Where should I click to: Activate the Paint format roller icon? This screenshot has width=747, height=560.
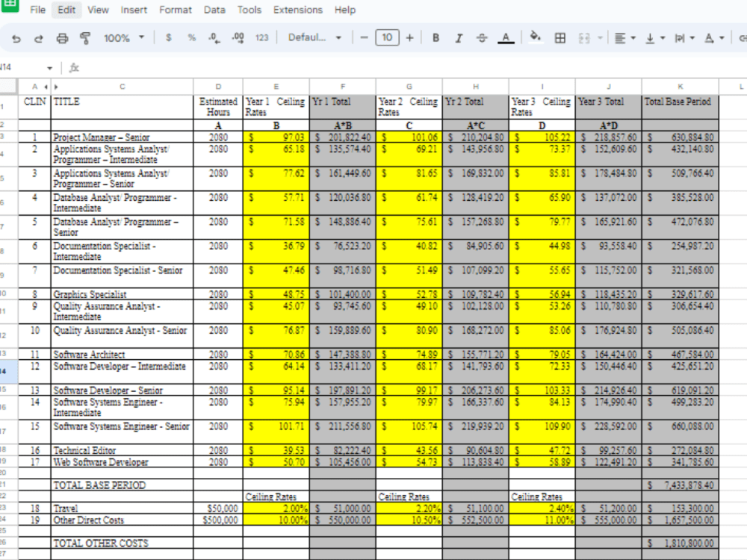pyautogui.click(x=85, y=38)
